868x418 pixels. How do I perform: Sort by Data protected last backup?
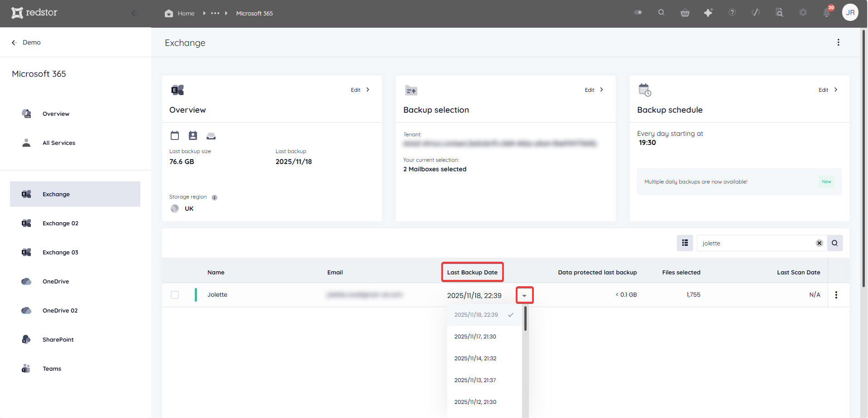pos(597,273)
